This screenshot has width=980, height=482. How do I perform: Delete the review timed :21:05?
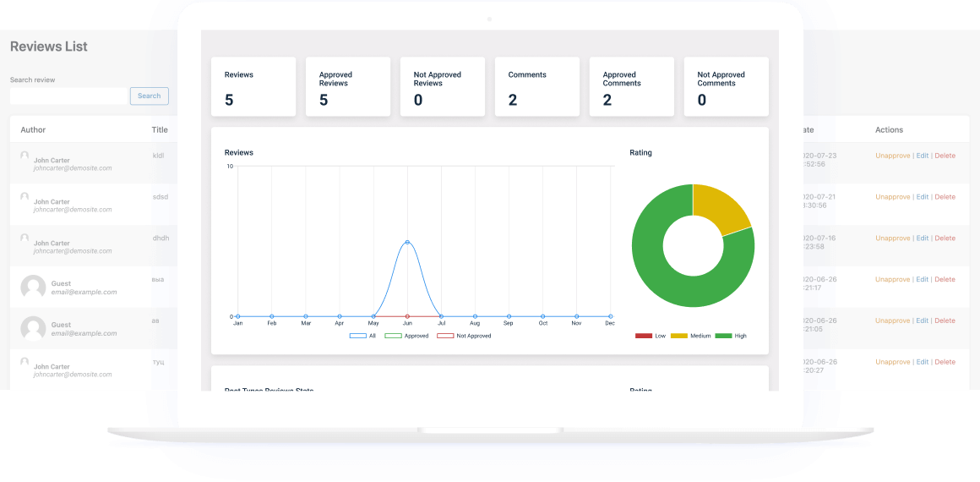coord(945,320)
